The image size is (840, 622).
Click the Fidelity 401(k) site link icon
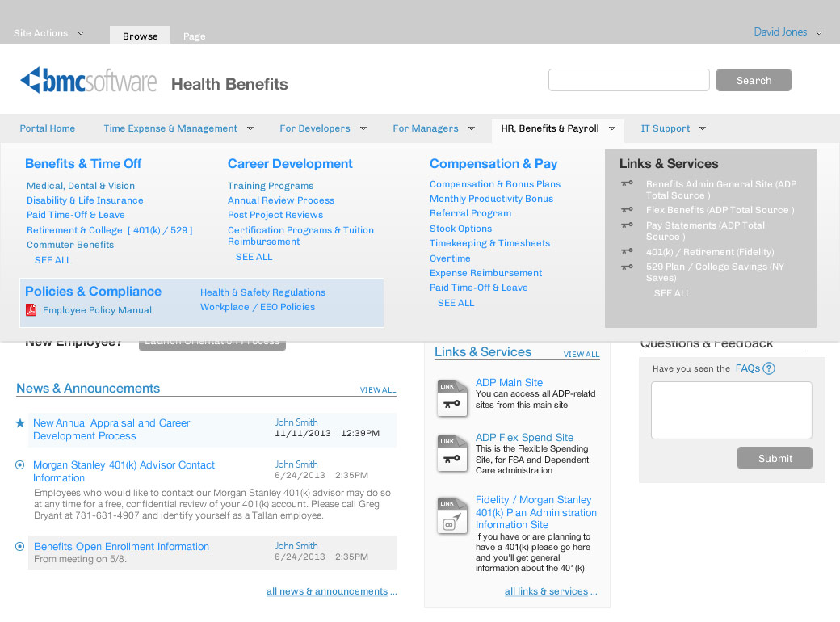point(452,515)
